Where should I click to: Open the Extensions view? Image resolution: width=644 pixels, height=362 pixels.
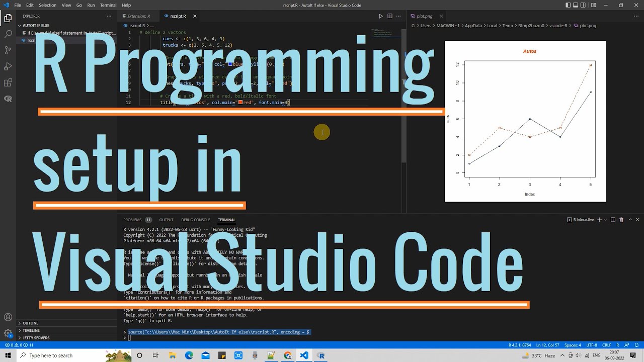pos(8,82)
